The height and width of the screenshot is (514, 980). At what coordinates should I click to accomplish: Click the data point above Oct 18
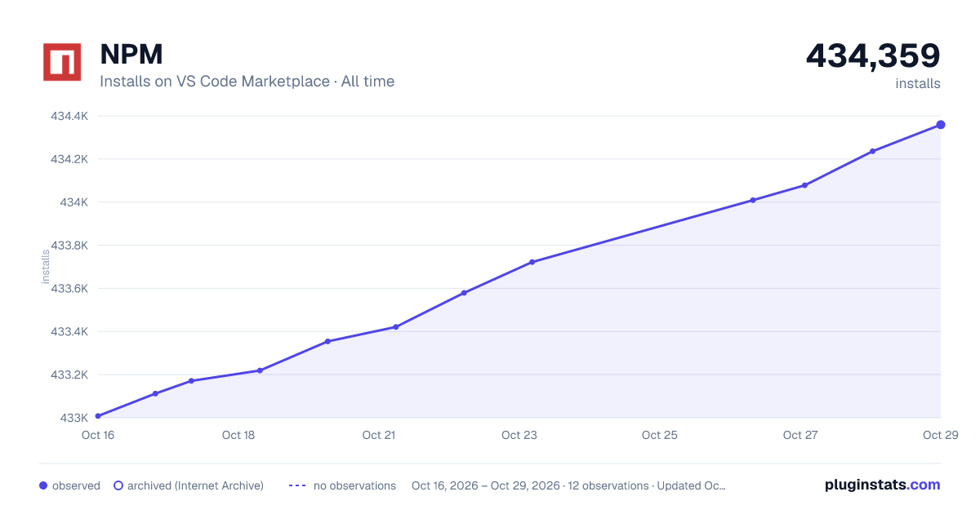(260, 370)
